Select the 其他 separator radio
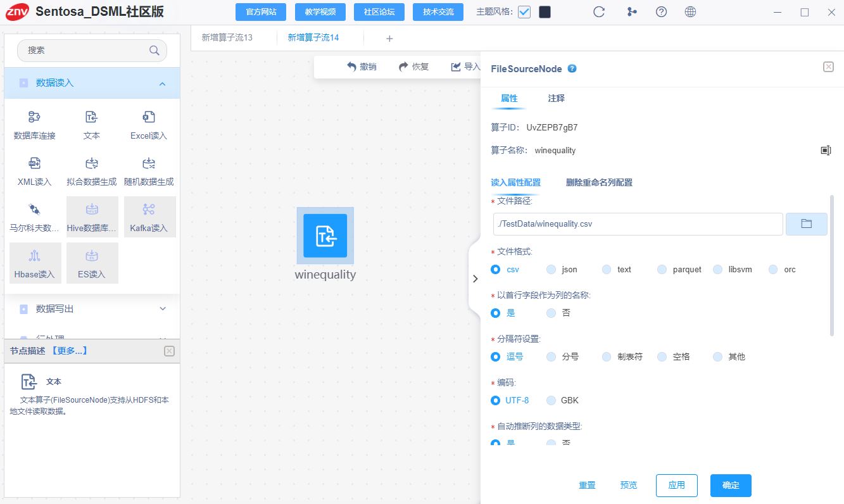 click(717, 356)
